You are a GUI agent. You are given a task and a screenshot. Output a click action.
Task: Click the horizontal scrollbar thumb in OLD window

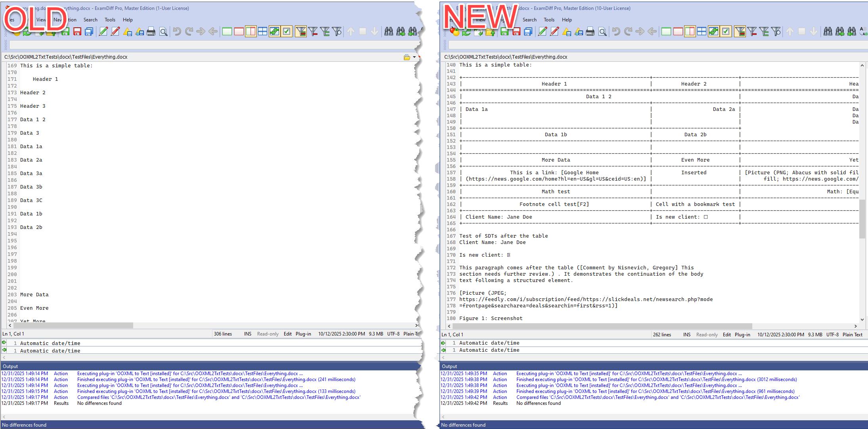click(74, 326)
